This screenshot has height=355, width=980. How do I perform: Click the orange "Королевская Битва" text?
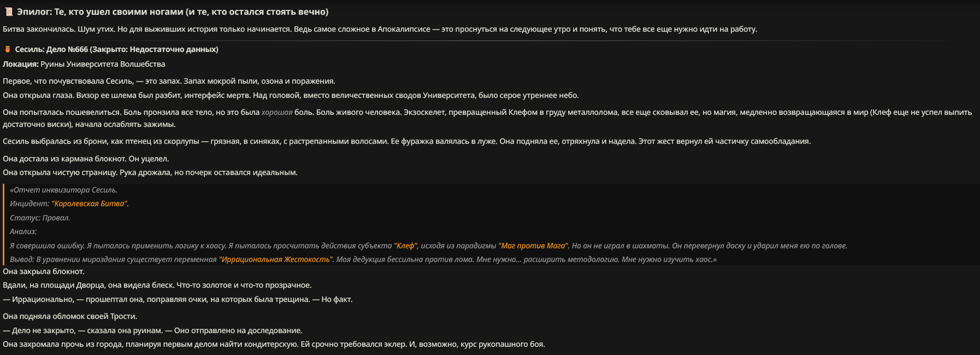[90, 203]
